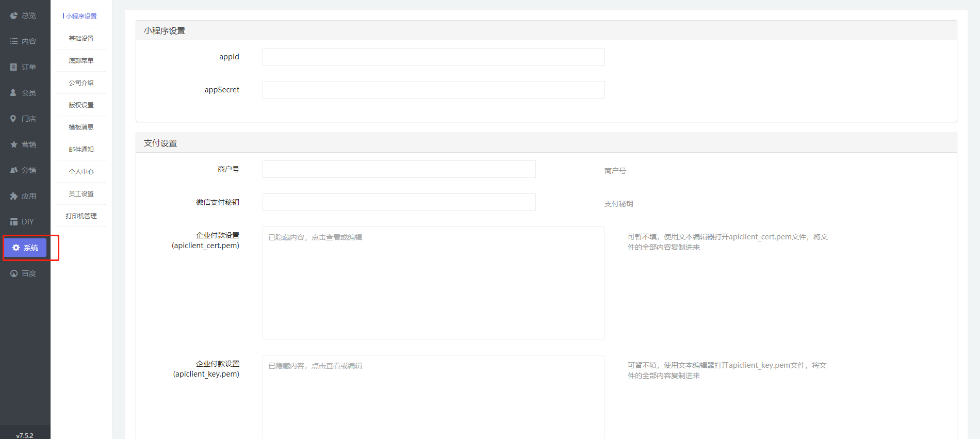
Task: Click the 系统 gear icon
Action: [x=16, y=248]
